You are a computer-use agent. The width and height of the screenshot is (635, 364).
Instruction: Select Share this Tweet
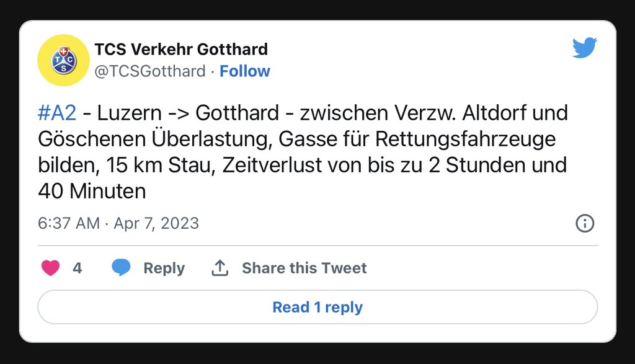coord(304,268)
